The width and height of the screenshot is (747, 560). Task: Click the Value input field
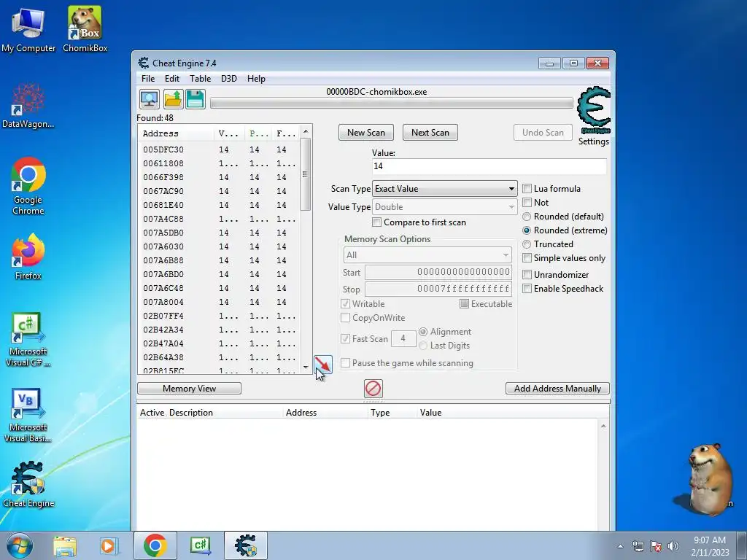[489, 166]
